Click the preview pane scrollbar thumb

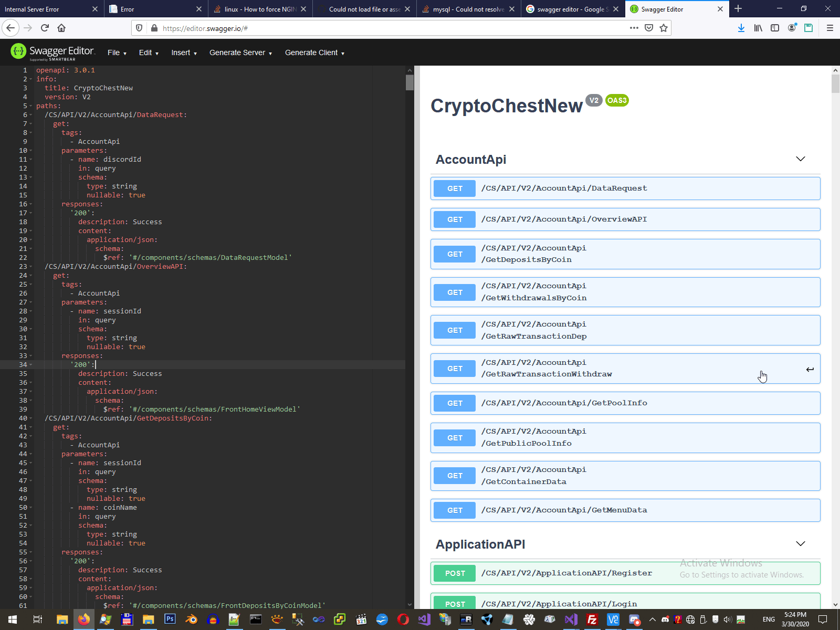point(835,83)
